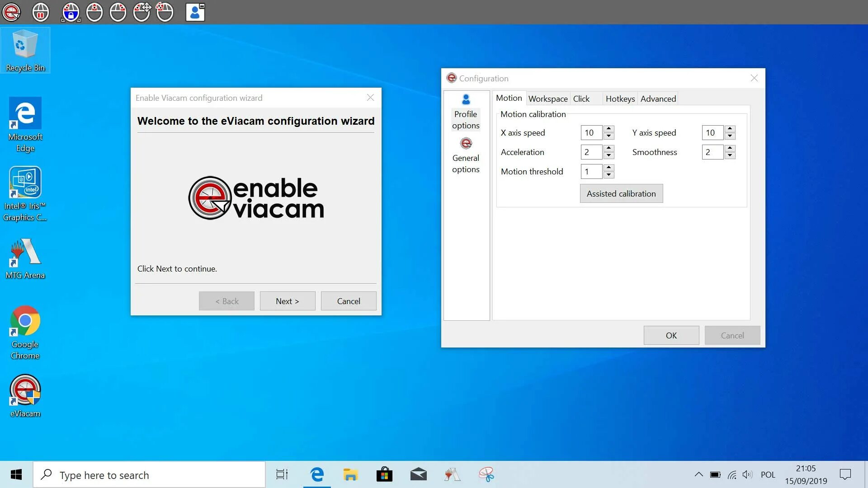Select the middle click mouse icon

tap(94, 12)
